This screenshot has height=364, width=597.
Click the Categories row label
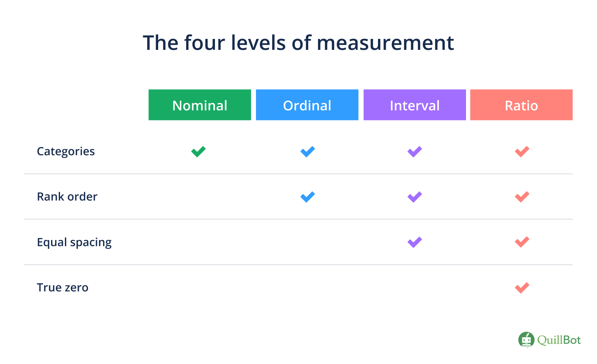point(66,152)
